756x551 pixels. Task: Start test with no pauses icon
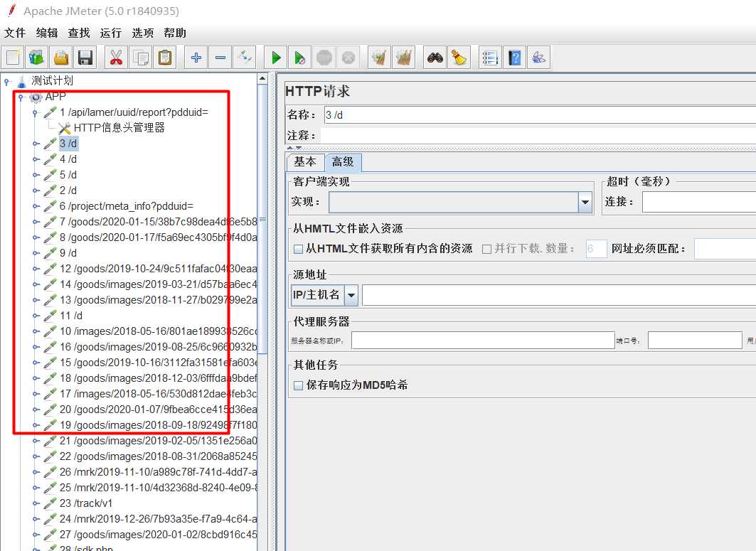point(300,58)
